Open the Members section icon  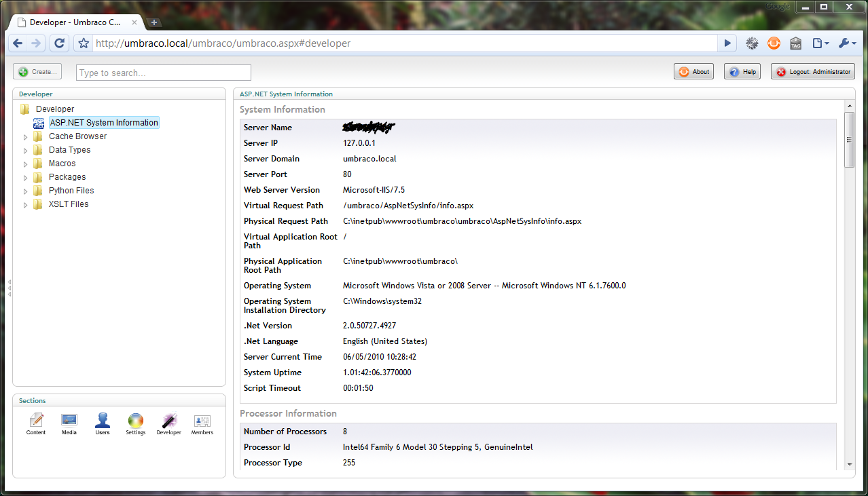[x=202, y=421]
